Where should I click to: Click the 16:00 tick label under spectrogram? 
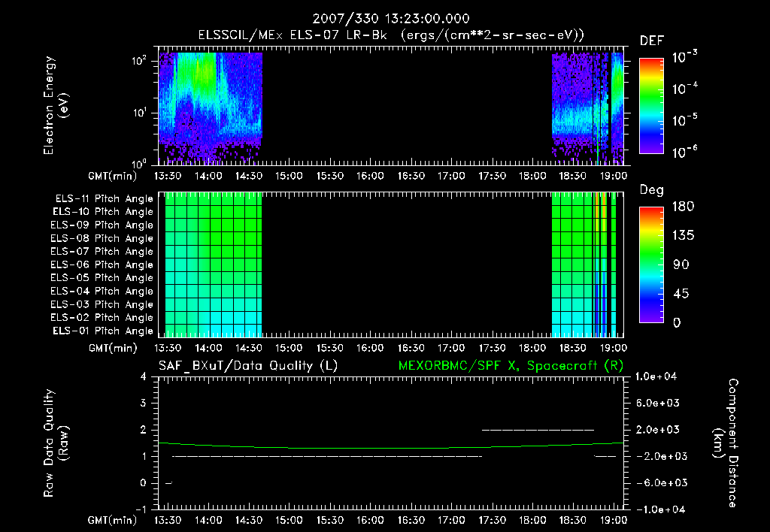(x=370, y=176)
